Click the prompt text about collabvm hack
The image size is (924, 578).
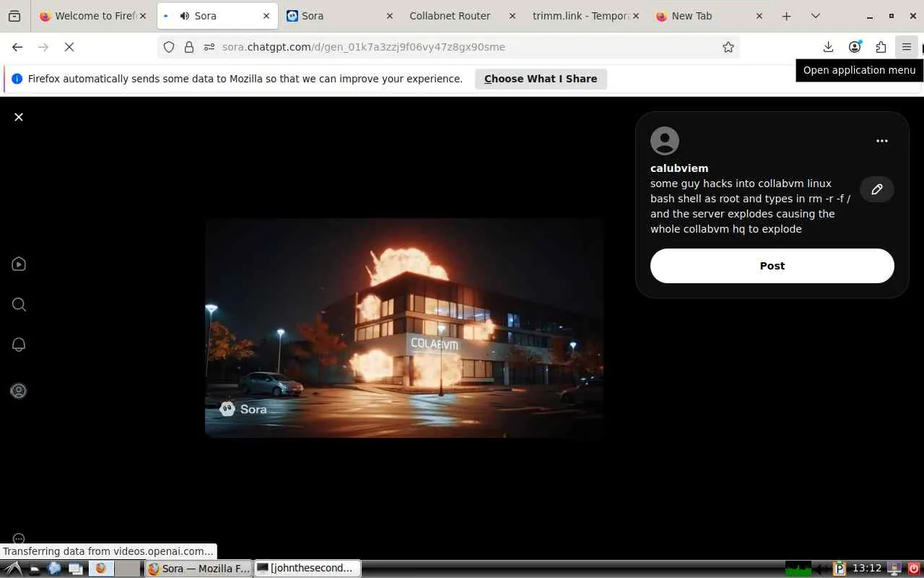pyautogui.click(x=750, y=206)
